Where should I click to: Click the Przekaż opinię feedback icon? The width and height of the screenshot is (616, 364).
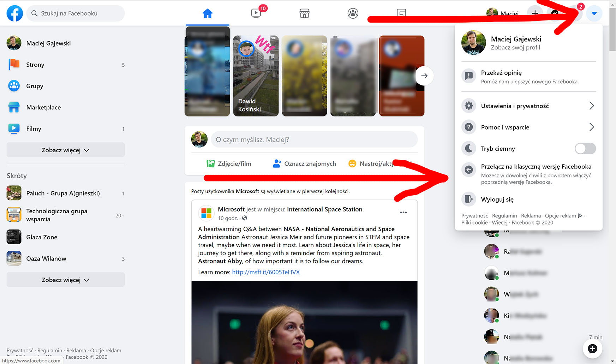tap(469, 76)
